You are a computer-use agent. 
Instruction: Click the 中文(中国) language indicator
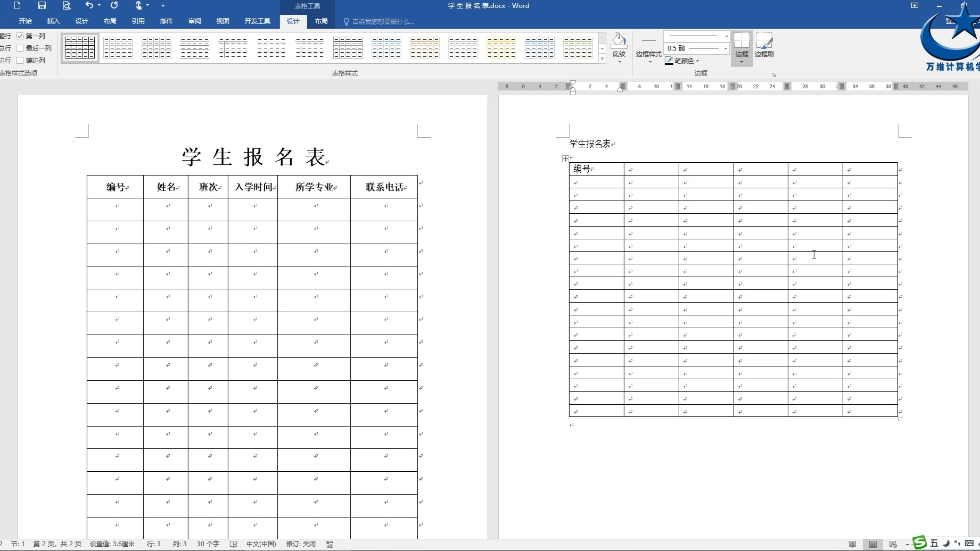(x=261, y=544)
